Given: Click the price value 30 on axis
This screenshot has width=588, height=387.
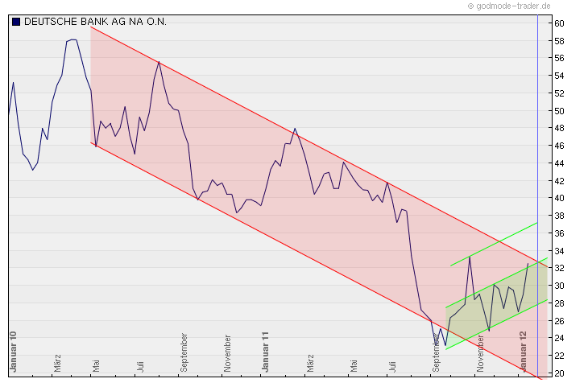Looking at the screenshot, I should (559, 286).
